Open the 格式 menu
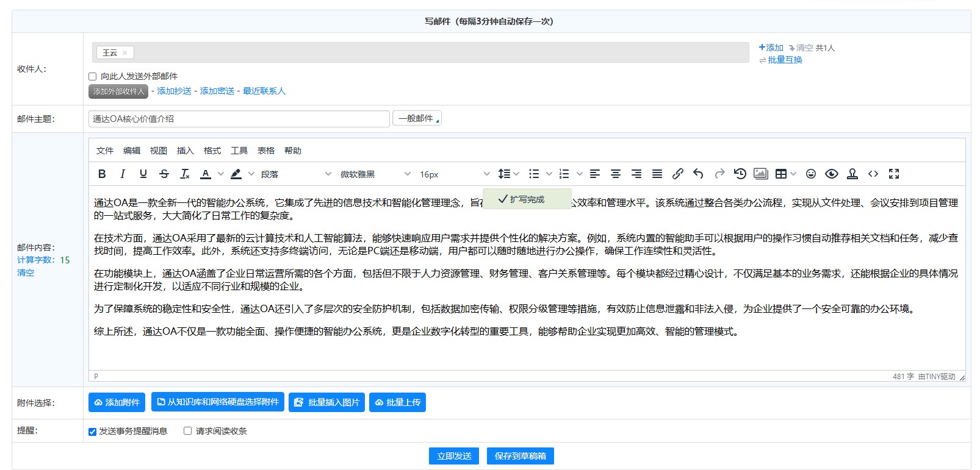The image size is (980, 470). point(212,151)
